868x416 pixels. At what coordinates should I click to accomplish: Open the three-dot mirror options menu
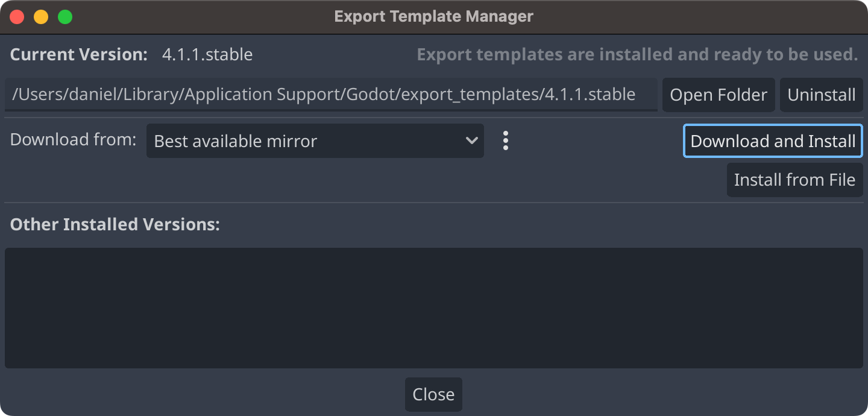506,140
